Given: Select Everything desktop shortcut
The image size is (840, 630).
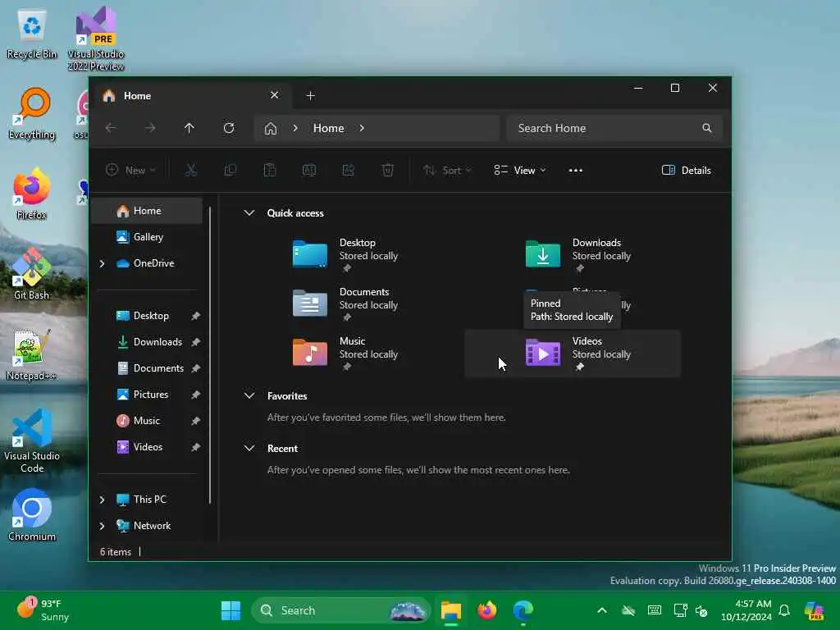Looking at the screenshot, I should [x=32, y=113].
